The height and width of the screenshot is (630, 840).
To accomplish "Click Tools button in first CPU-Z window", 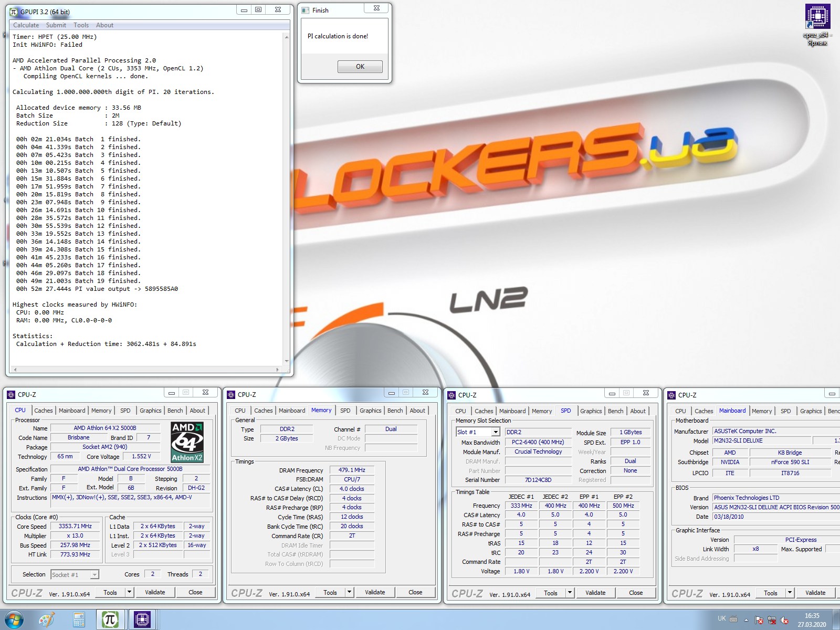I will (x=110, y=592).
